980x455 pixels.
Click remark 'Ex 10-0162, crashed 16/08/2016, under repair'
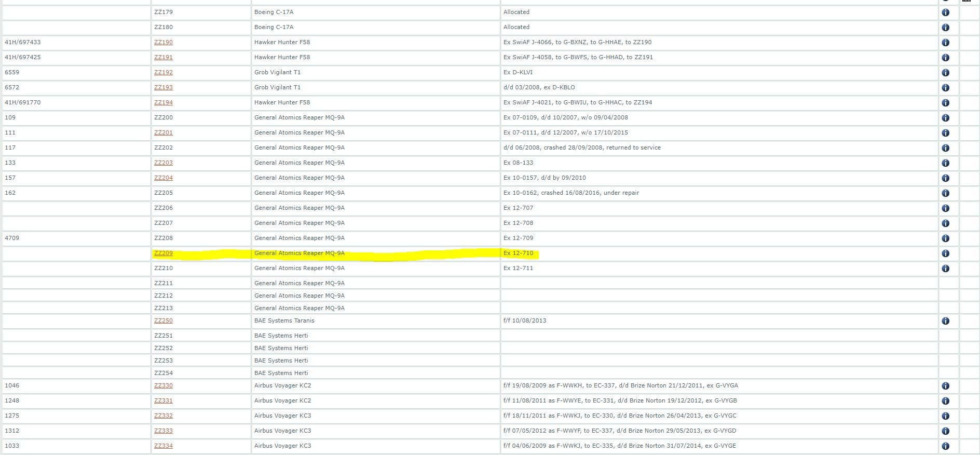tap(571, 193)
